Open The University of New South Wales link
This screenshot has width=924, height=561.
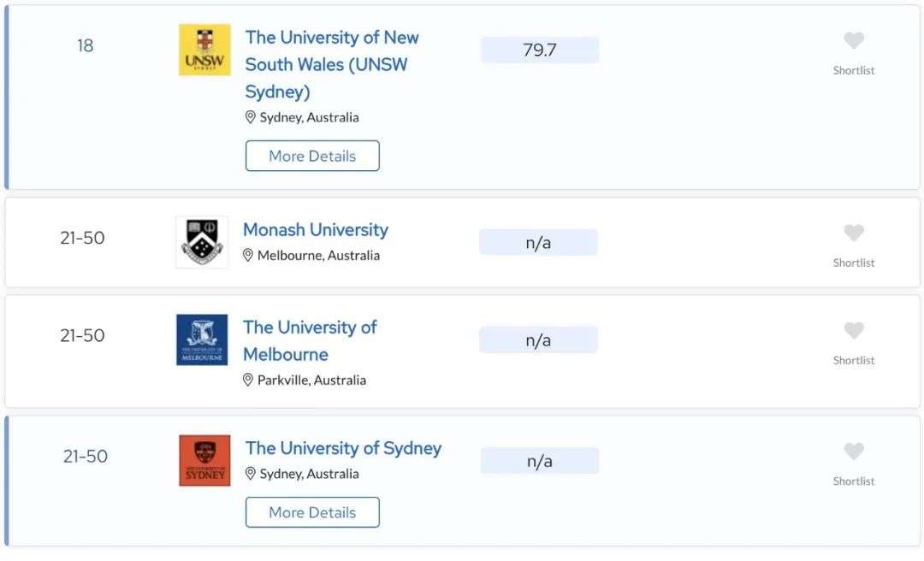pos(332,64)
